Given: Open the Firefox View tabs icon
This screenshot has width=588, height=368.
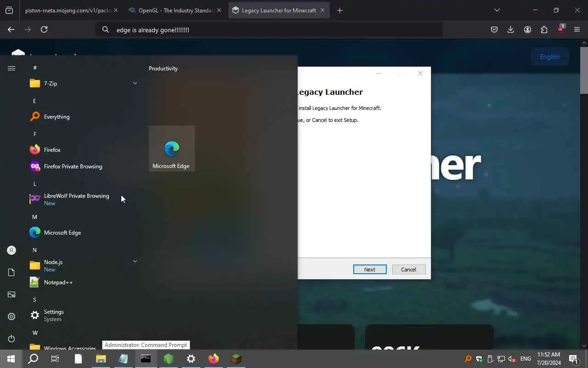Looking at the screenshot, I should 9,10.
